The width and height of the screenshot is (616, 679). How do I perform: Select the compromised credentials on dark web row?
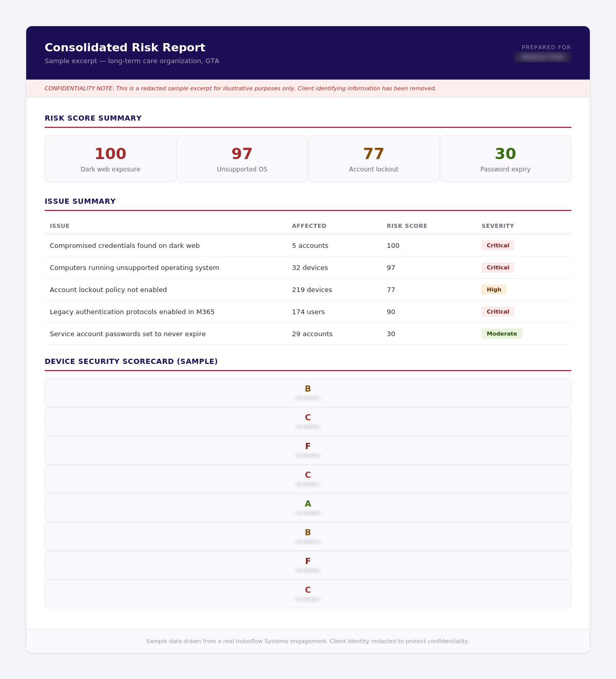308,245
